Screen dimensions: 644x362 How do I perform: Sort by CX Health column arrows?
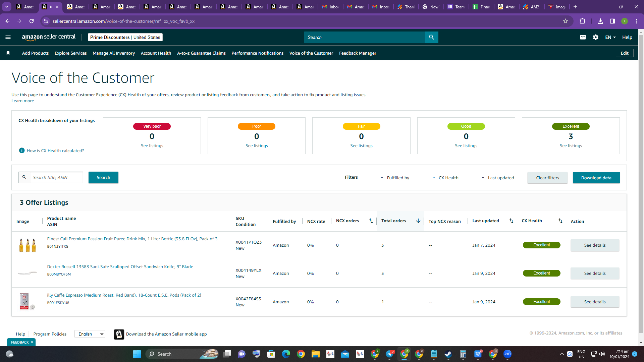pyautogui.click(x=560, y=221)
